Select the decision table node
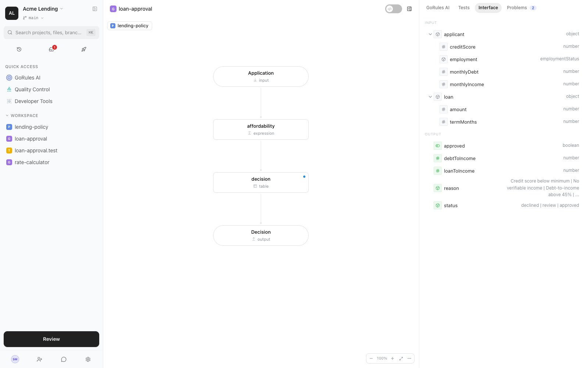The height and width of the screenshot is (368, 588). pyautogui.click(x=261, y=183)
